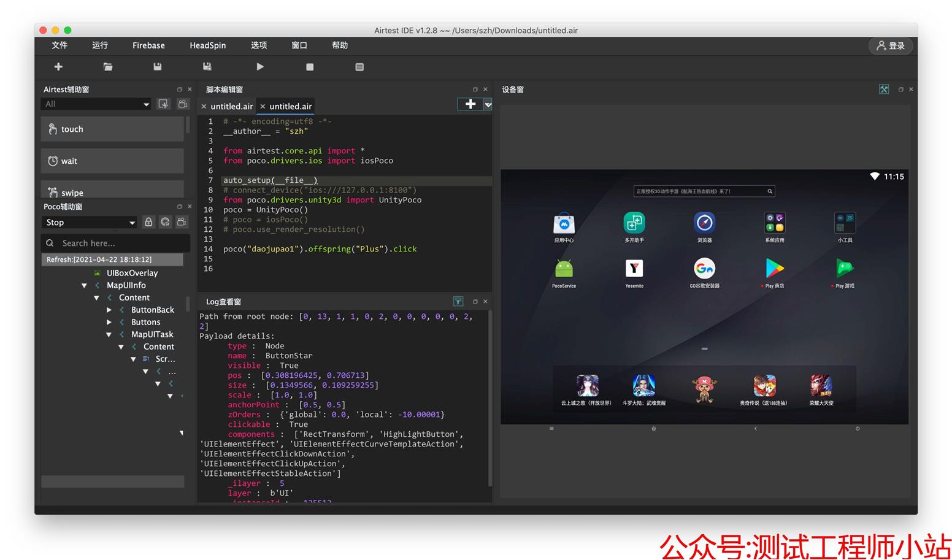This screenshot has height=560, width=952.
Task: Open the 窗口 menu
Action: pyautogui.click(x=299, y=45)
